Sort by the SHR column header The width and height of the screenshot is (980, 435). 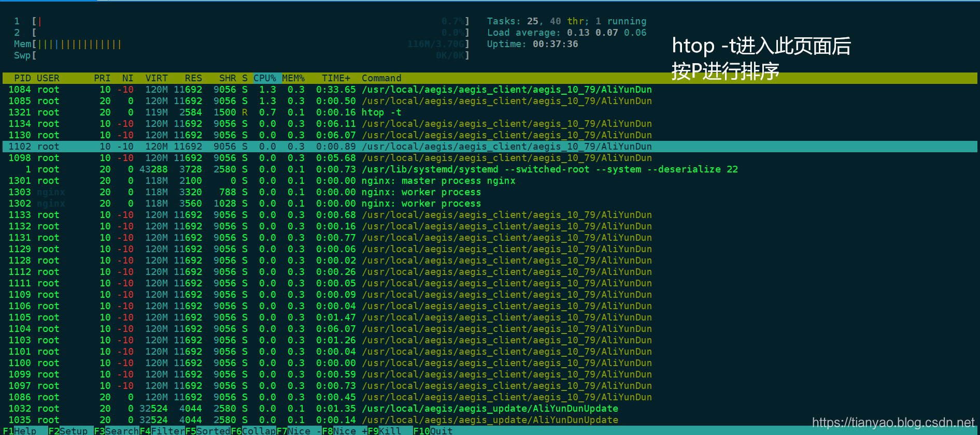click(x=228, y=78)
